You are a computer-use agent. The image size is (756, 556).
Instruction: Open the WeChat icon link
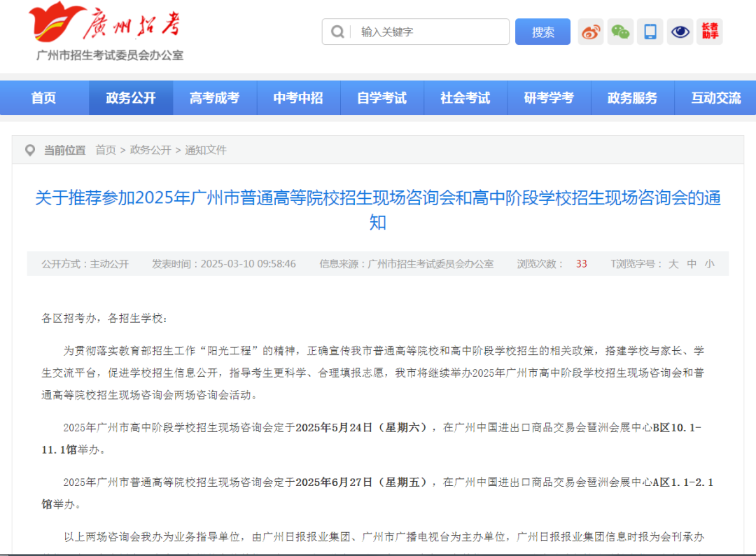[620, 32]
